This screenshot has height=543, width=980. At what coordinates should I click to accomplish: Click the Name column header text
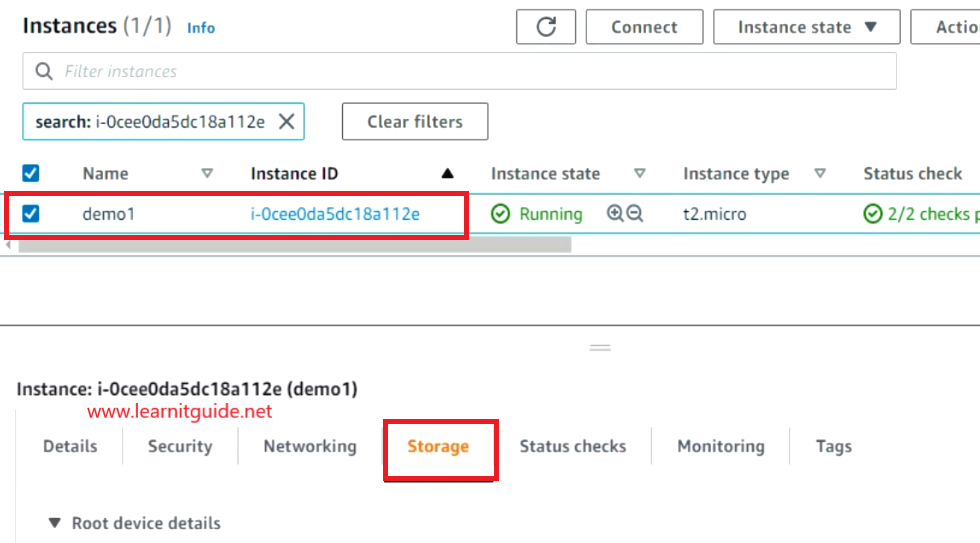tap(105, 173)
